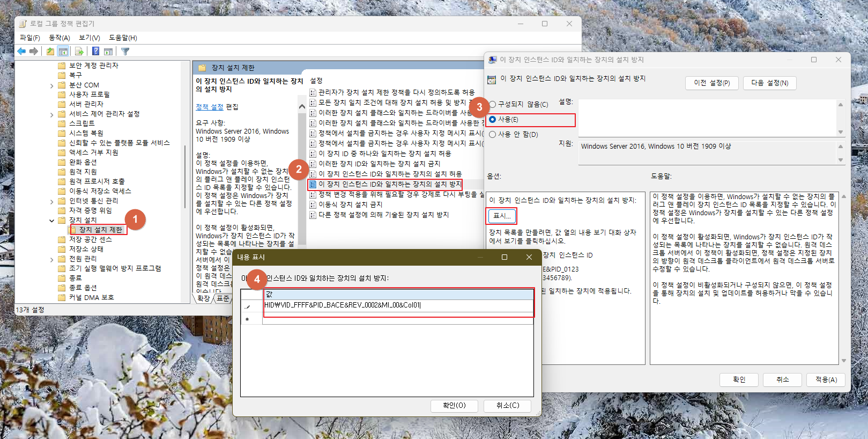Click the pencil edit row marker in 내용 표시
The width and height of the screenshot is (868, 439).
tap(247, 307)
